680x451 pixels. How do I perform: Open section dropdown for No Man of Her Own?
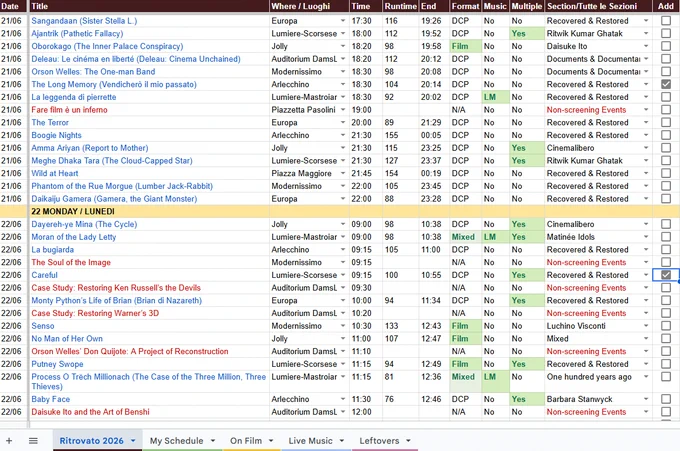[646, 339]
